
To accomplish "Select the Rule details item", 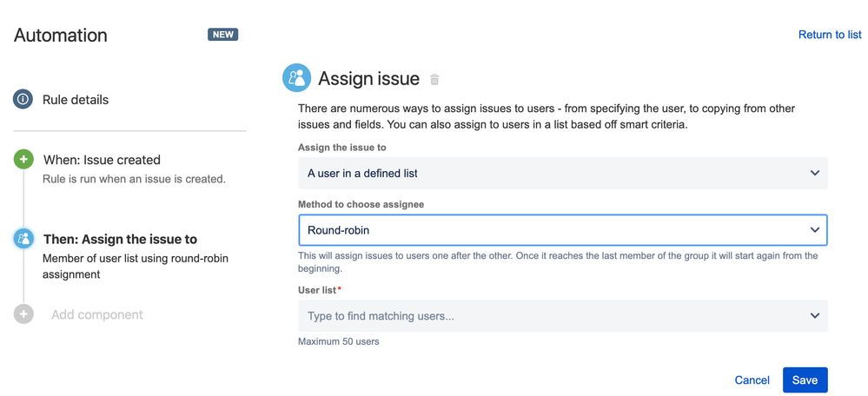I will click(x=76, y=100).
